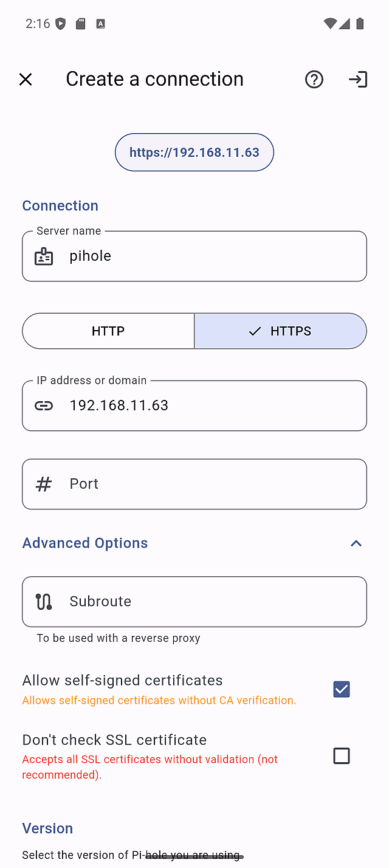Expand the Version selection section
Screen dimensions: 389x868
(x=47, y=828)
